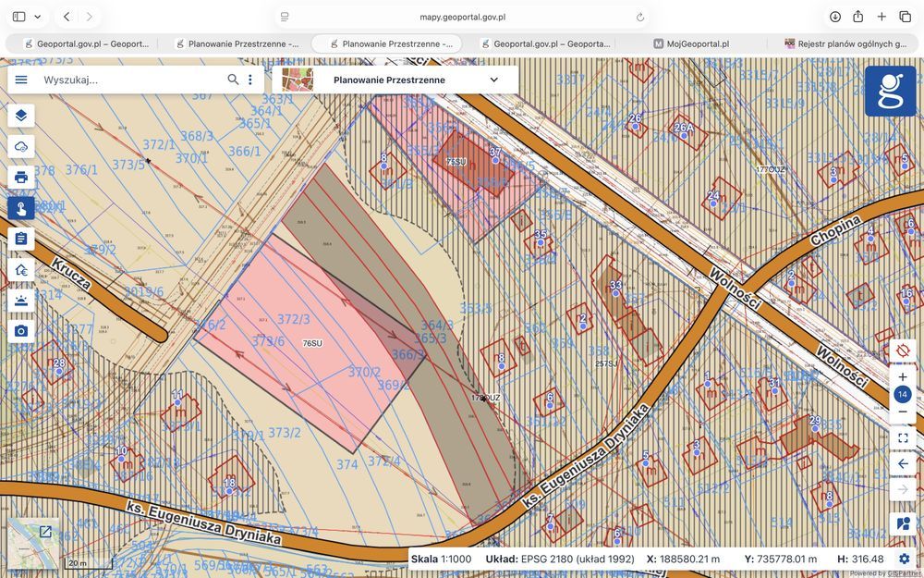
Task: Open the clipboard notes tool
Action: [x=21, y=239]
